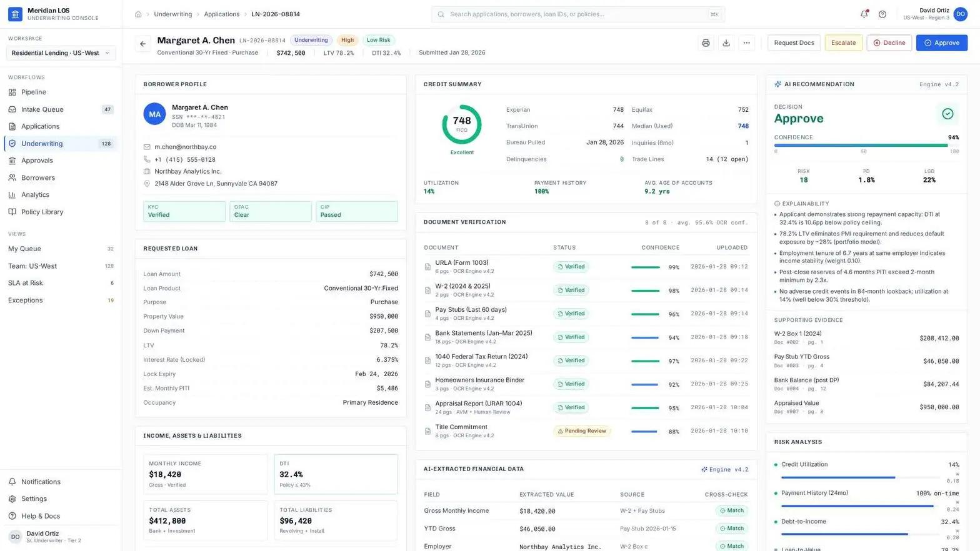
Task: Click Bank Balance (post DP) evidence row
Action: tap(866, 384)
